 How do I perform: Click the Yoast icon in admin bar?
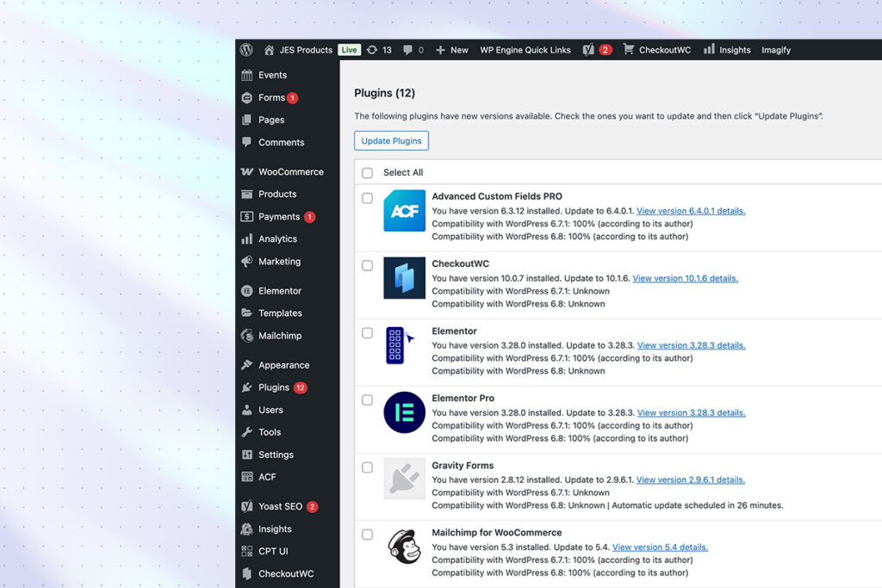pyautogui.click(x=588, y=50)
